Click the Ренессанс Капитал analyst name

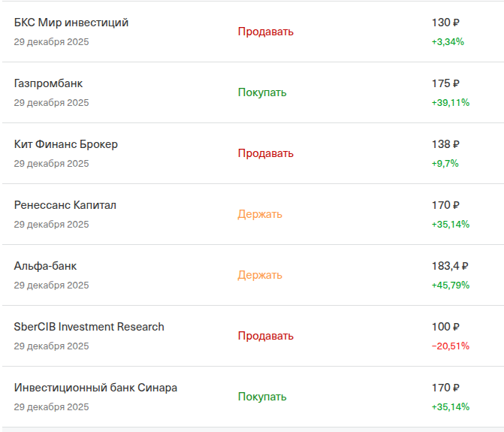pos(65,205)
